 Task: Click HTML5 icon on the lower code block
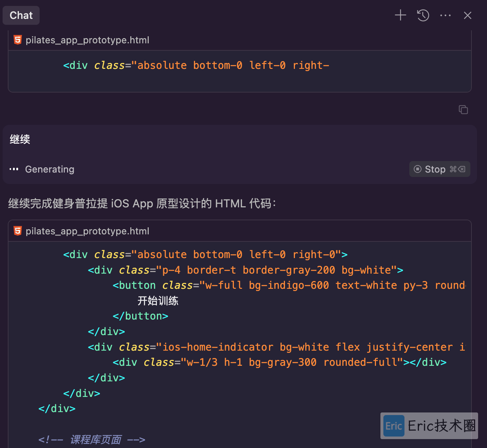point(18,231)
